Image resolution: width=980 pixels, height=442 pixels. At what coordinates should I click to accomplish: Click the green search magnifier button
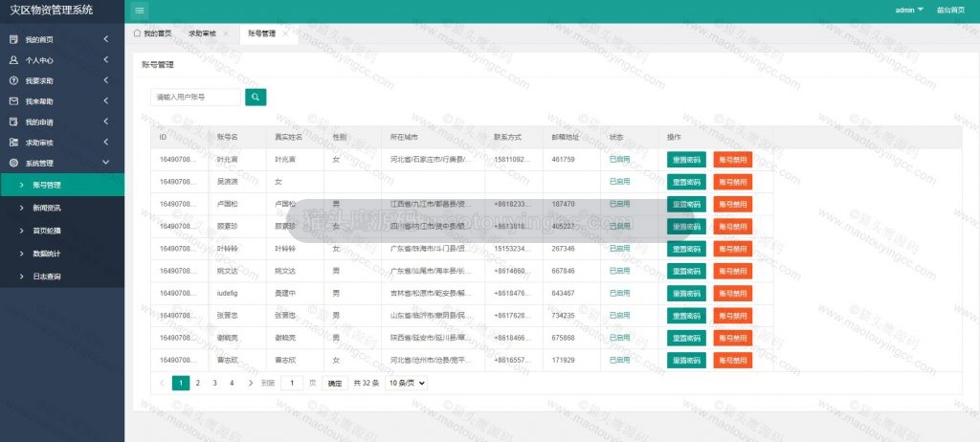(256, 97)
